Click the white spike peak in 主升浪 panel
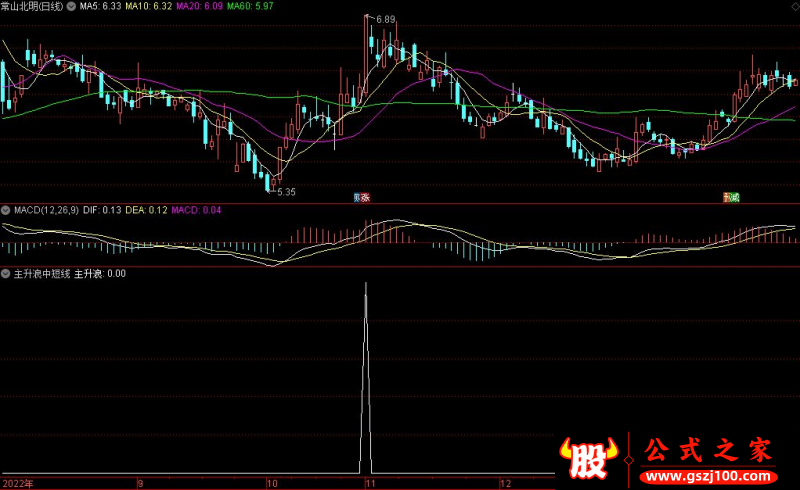This screenshot has width=800, height=490. click(366, 285)
